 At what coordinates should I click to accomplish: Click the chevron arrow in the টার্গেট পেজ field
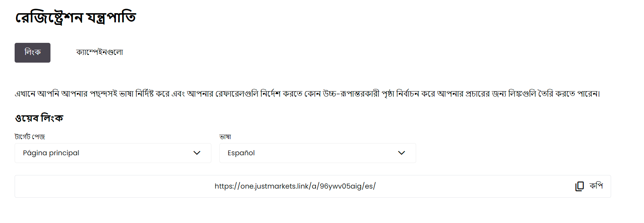pos(197,153)
